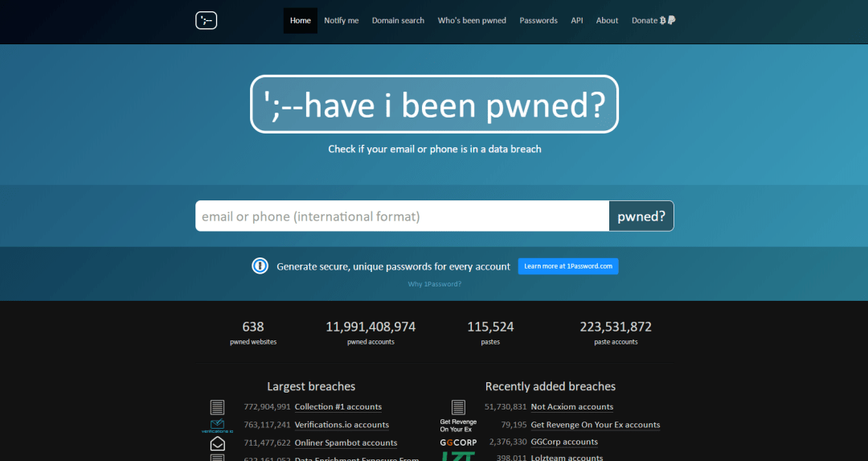The width and height of the screenshot is (868, 461).
Task: Click the PayPal donate icon
Action: 671,20
